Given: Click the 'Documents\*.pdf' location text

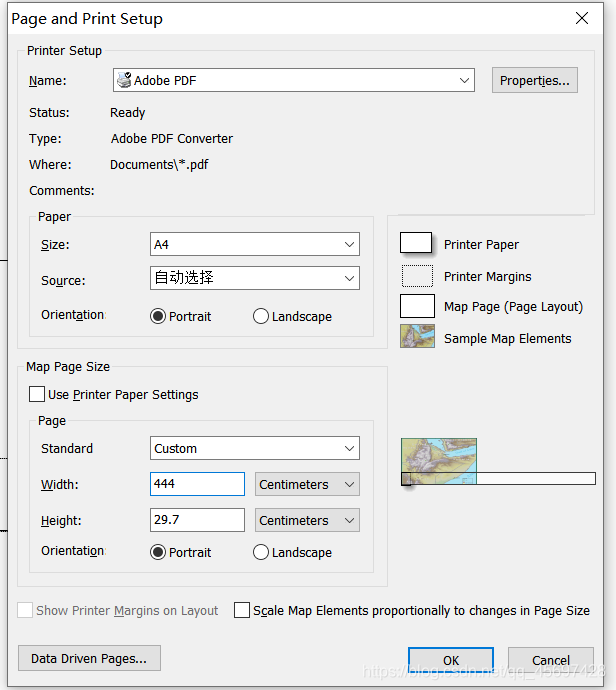Looking at the screenshot, I should coord(159,165).
